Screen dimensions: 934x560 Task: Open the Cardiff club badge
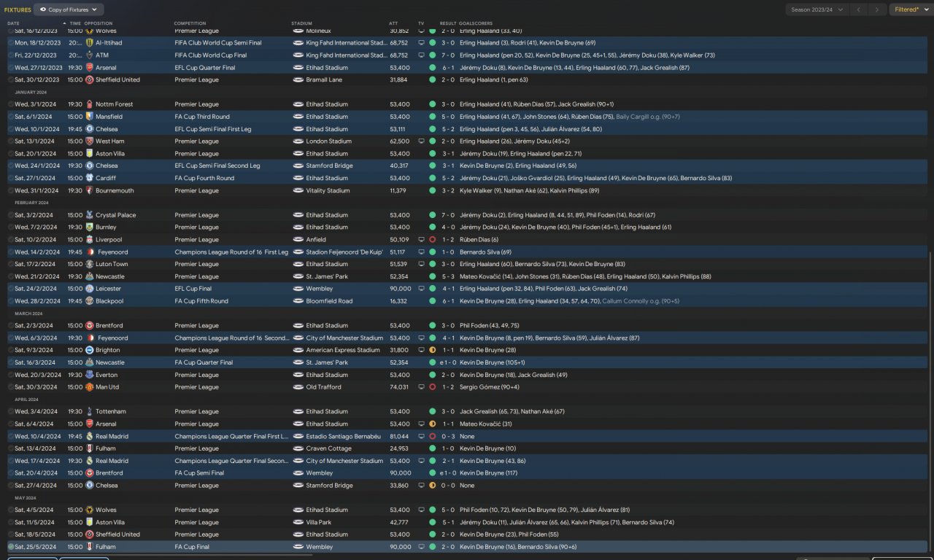[x=90, y=178]
